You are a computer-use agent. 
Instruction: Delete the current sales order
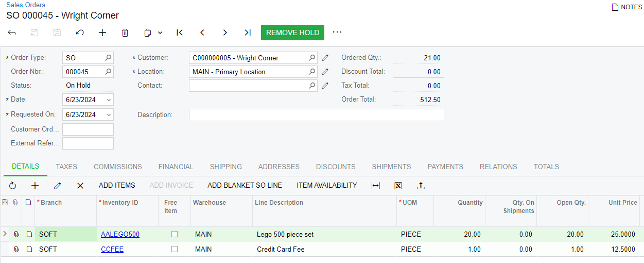pyautogui.click(x=125, y=32)
